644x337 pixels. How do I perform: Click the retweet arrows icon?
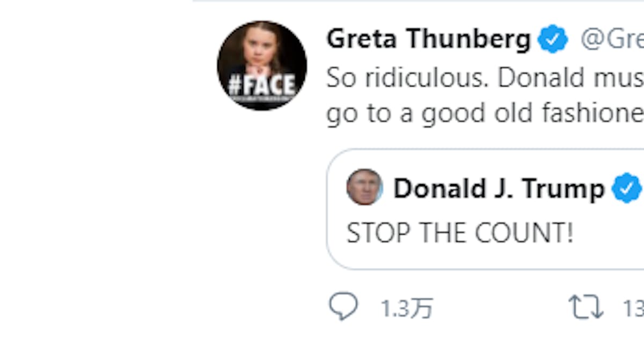tap(586, 307)
